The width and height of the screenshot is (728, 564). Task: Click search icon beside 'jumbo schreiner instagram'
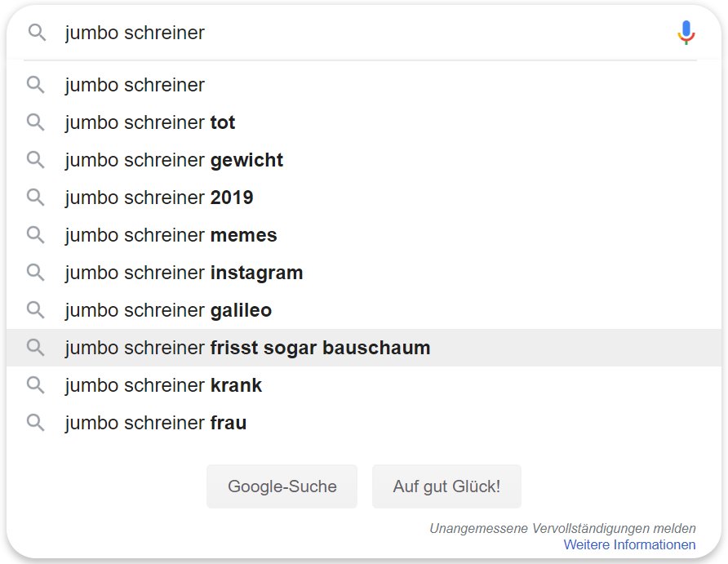coord(35,273)
